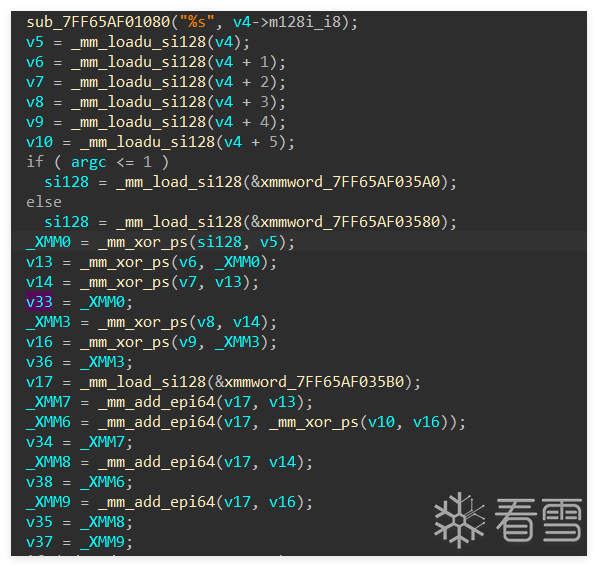
Task: Click v5 at start of the v5 assignment
Action: 35,42
